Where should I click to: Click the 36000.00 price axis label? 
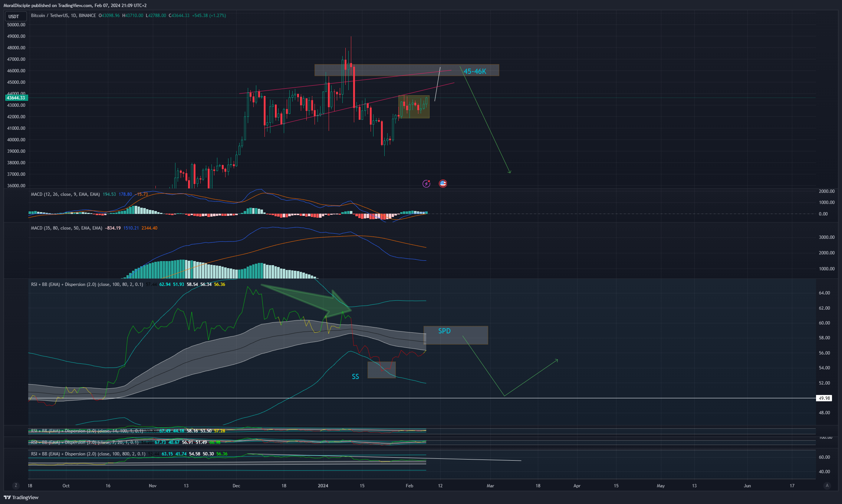[x=16, y=186]
